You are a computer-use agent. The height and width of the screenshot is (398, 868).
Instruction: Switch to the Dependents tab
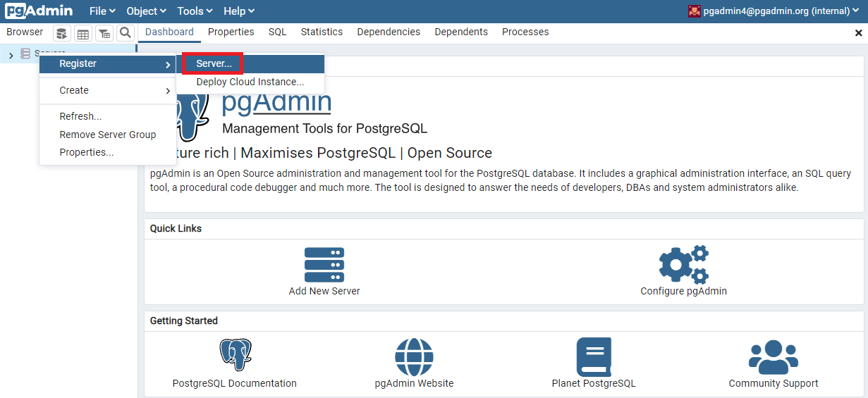[461, 32]
